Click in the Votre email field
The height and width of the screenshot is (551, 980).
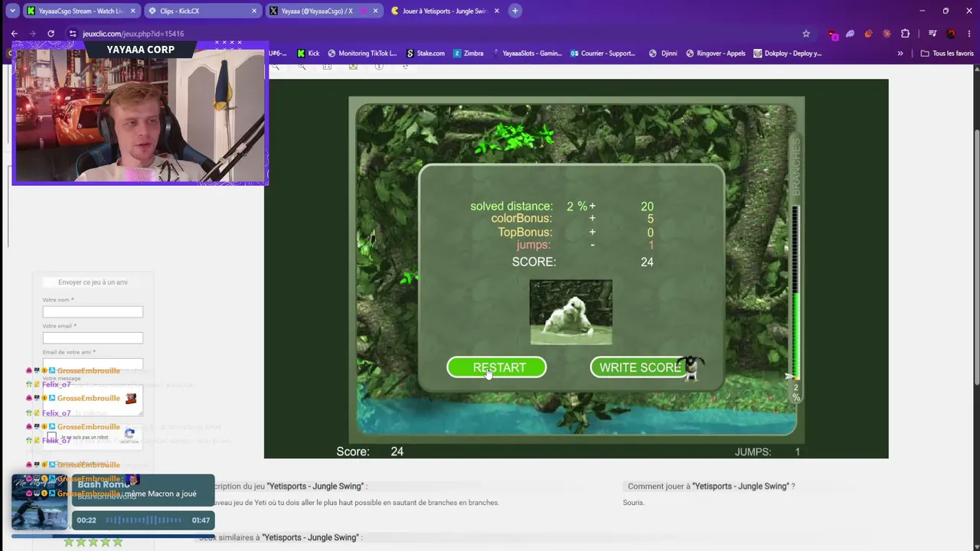93,338
